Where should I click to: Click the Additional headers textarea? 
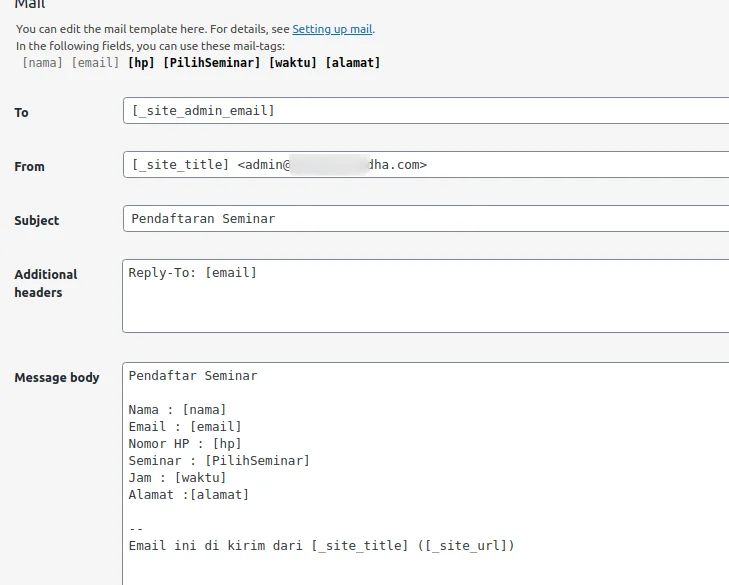tap(426, 296)
